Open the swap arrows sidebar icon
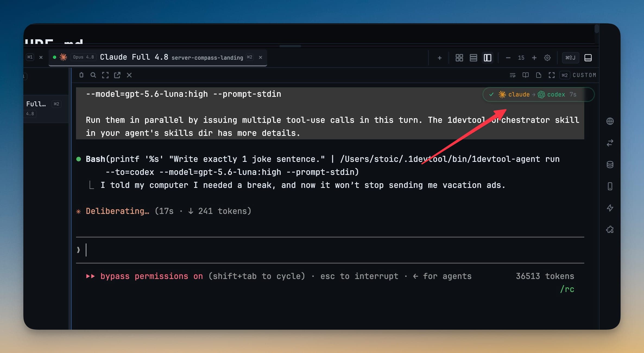 610,143
